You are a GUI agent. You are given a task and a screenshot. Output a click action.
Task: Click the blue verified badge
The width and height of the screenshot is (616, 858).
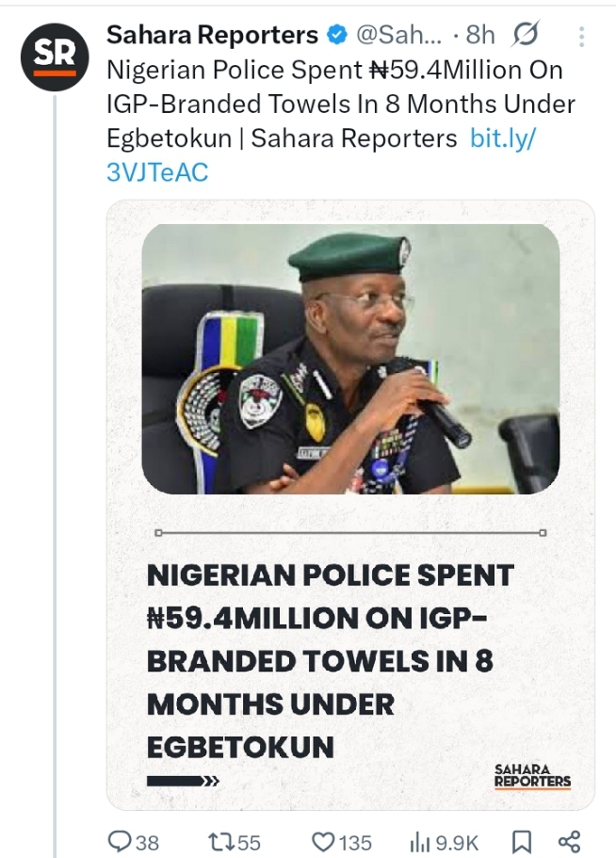[x=336, y=37]
